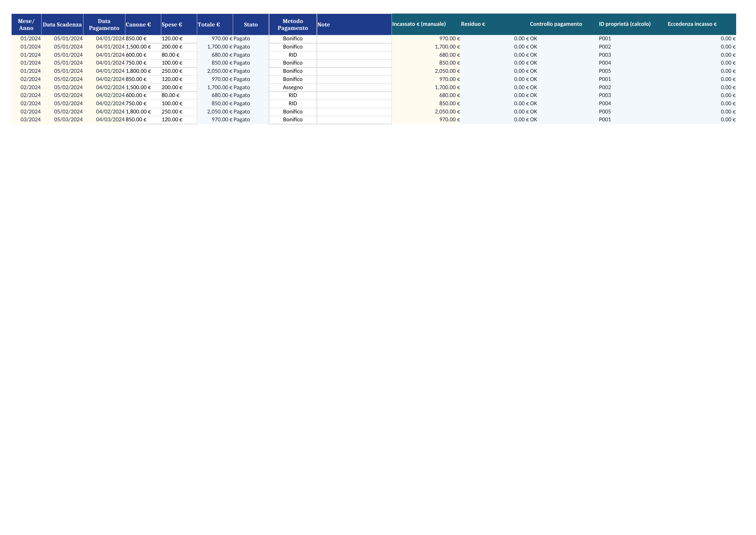756x535 pixels.
Task: Select Incassato "970.00 €" in the 03/2024 row
Action: pos(426,120)
